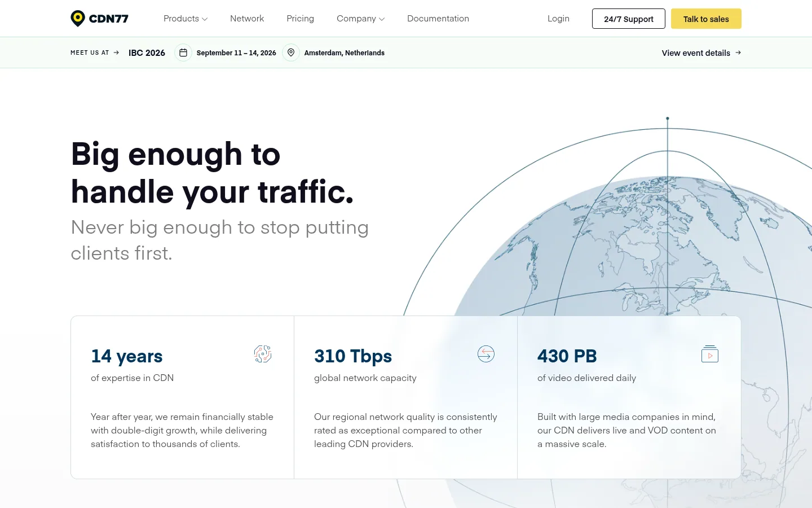Click the calendar icon beside the event dates

point(183,52)
